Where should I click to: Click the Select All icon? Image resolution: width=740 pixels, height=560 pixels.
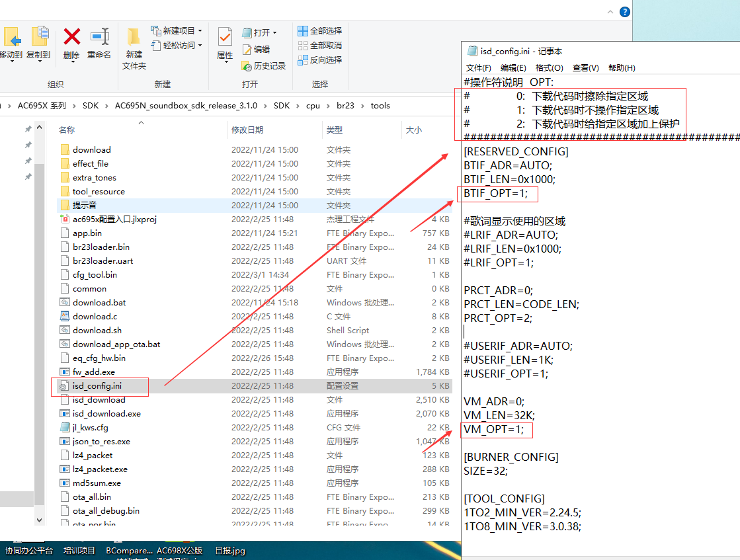coord(302,31)
